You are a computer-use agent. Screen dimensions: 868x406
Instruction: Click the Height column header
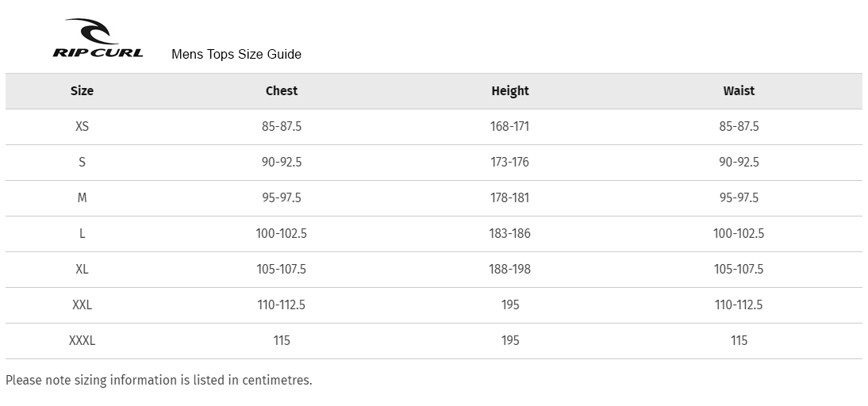[510, 90]
